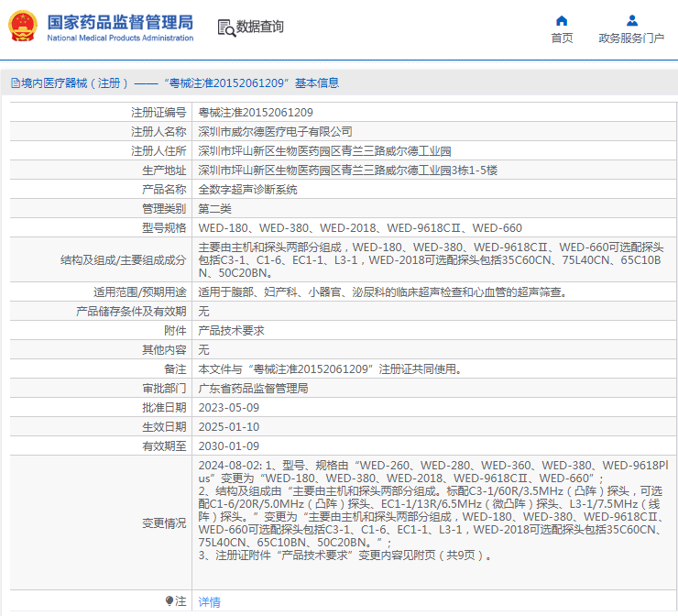Viewport: 678px width, 616px height.
Task: Click the home icon above 首页
Action: [x=562, y=20]
